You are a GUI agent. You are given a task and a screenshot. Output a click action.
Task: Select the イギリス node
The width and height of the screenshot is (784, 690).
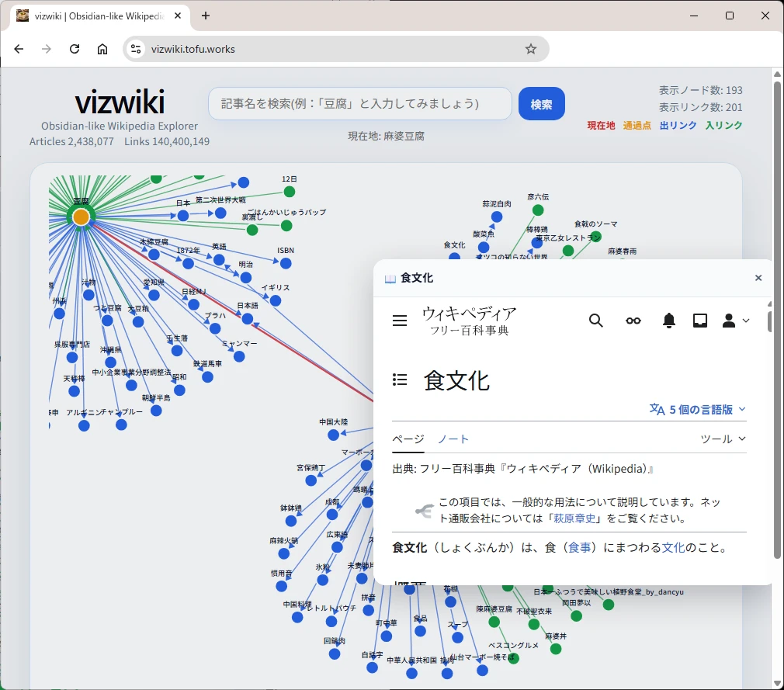(276, 300)
